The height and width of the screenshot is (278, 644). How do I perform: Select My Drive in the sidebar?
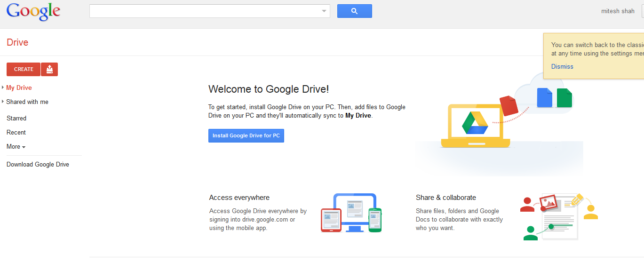coord(19,87)
